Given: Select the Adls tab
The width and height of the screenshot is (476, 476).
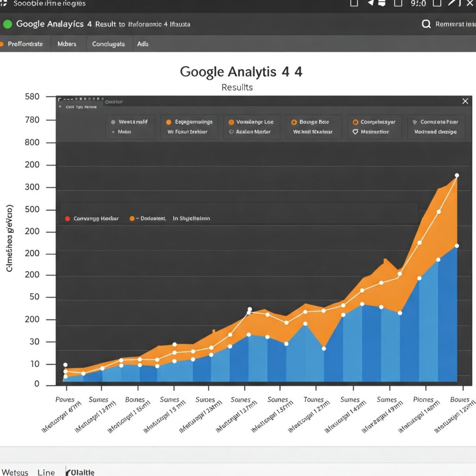Looking at the screenshot, I should [143, 44].
